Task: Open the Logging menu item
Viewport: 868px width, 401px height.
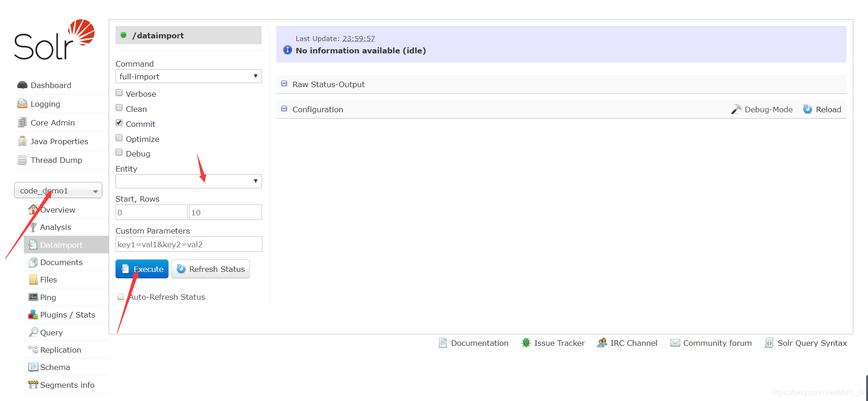Action: pos(61,104)
